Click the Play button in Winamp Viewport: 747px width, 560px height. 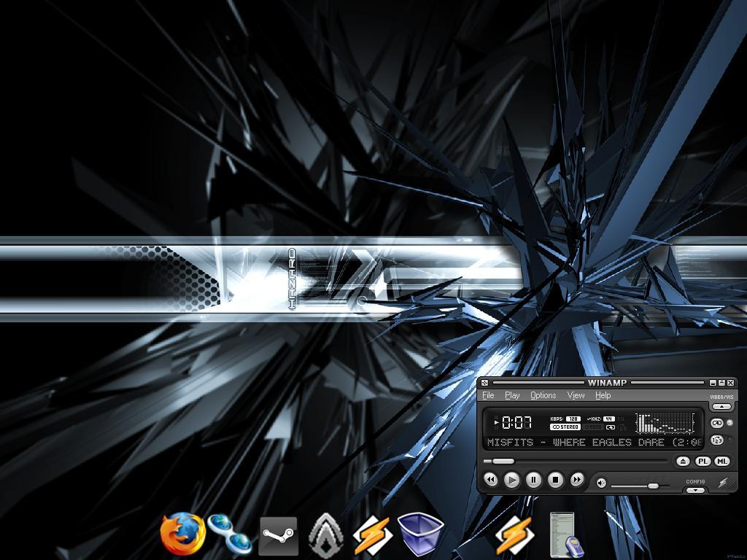click(512, 480)
